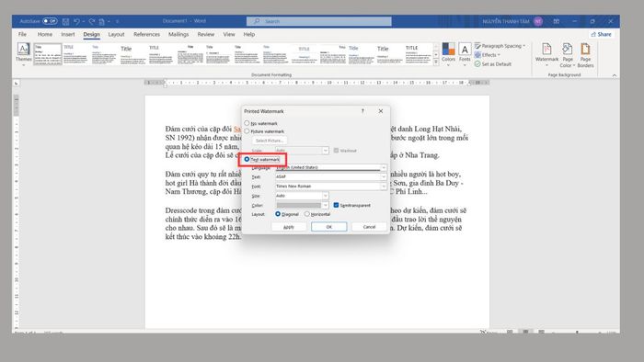Click the new document quick access icon
644x362 pixels.
coord(101,21)
